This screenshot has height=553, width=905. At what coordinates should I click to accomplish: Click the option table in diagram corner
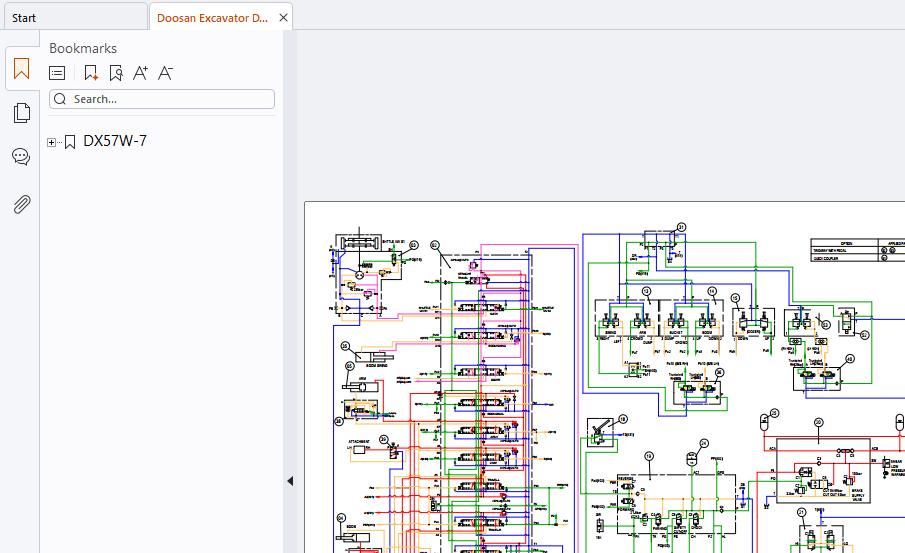(858, 251)
